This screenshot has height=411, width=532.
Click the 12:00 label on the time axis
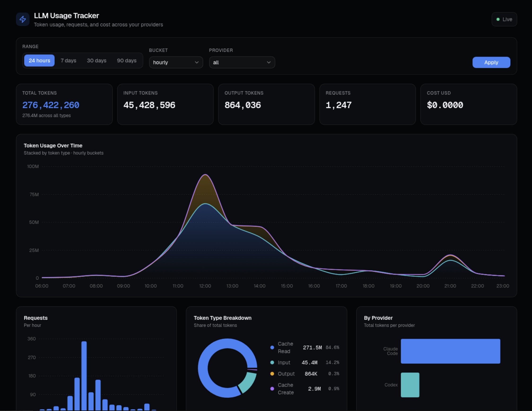[x=205, y=286]
